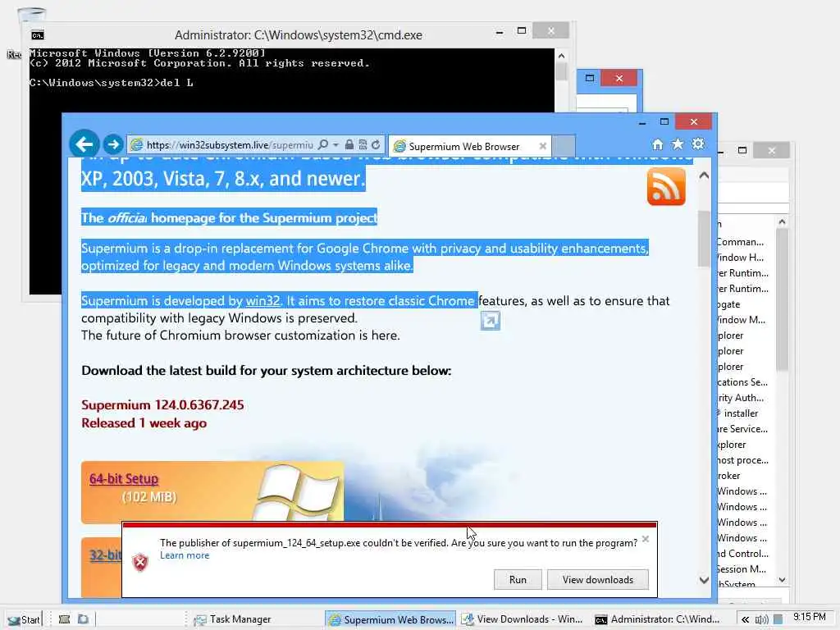This screenshot has height=630, width=840.
Task: Close the Supermium Web Browser tab
Action: (543, 146)
